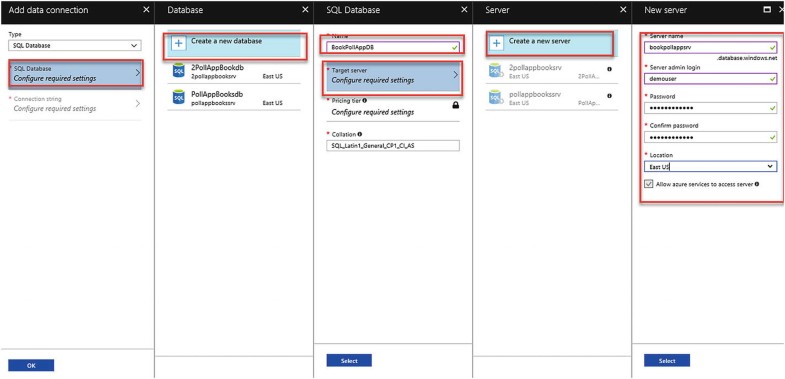The height and width of the screenshot is (379, 785).
Task: Click Select in New server blade
Action: tap(667, 360)
